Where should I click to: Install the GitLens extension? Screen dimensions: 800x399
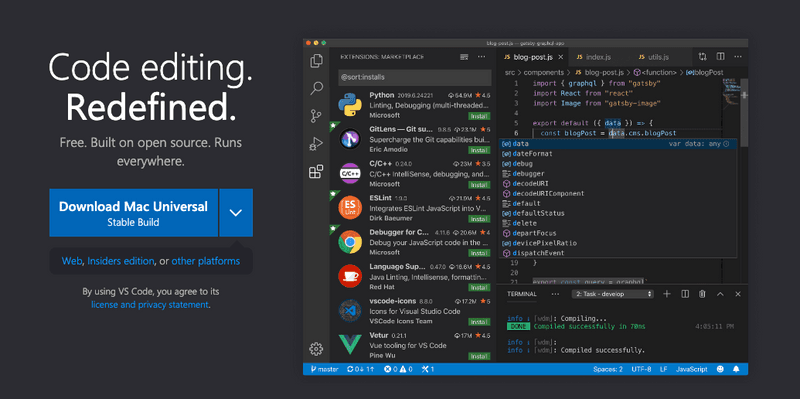(x=479, y=151)
